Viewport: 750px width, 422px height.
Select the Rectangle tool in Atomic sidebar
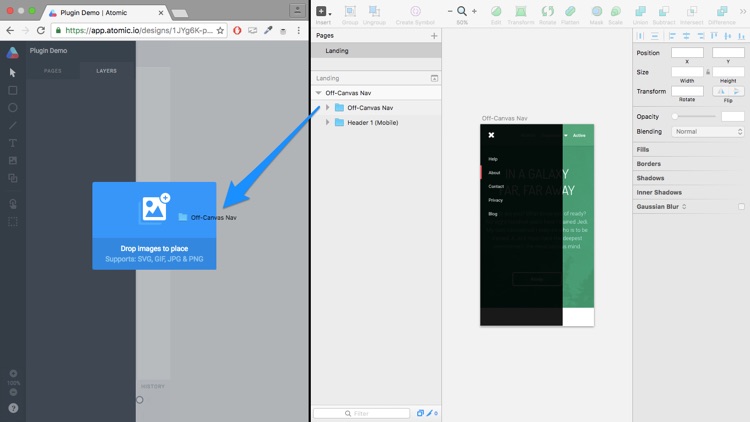point(13,90)
